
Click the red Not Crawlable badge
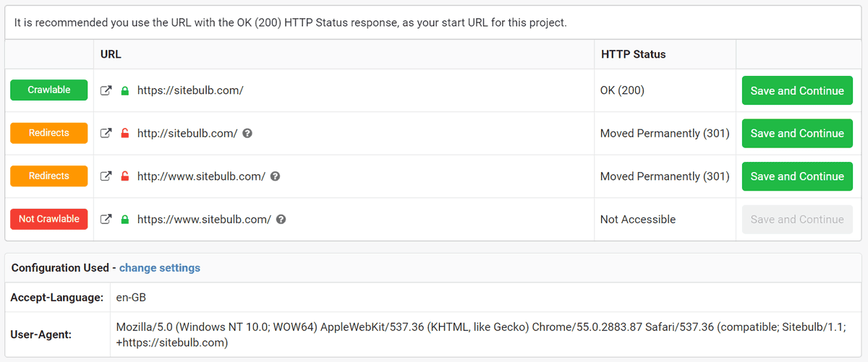[49, 219]
